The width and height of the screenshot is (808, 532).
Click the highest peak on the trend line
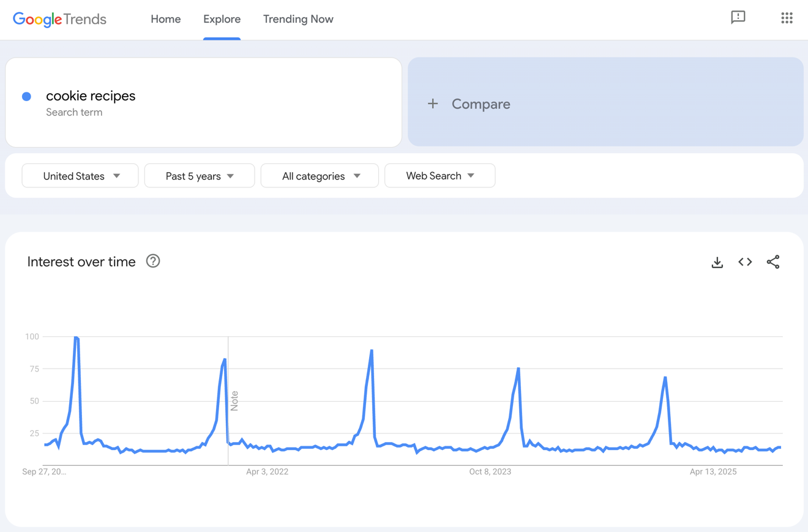pos(76,337)
